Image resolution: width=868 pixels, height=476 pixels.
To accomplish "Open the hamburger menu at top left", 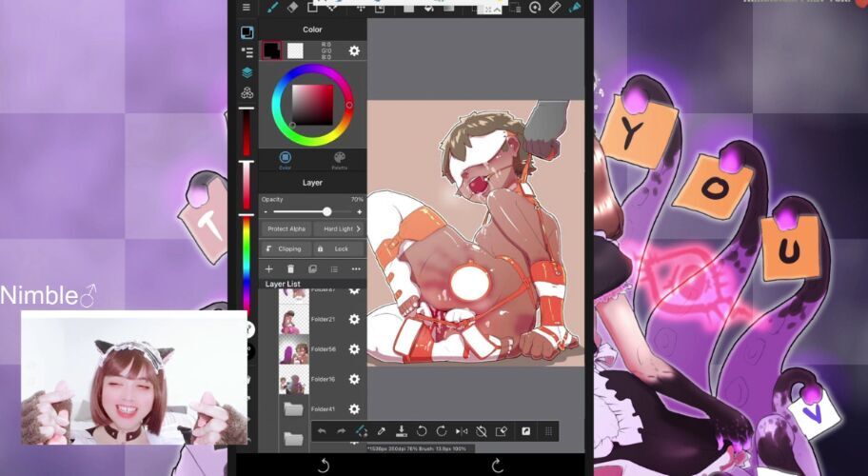I will 247,7.
